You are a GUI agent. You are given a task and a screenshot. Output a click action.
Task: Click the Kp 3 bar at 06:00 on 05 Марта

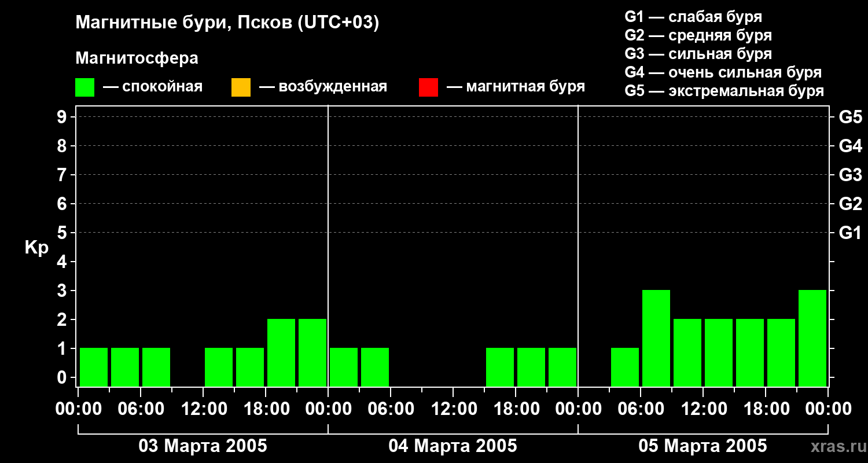pyautogui.click(x=656, y=338)
